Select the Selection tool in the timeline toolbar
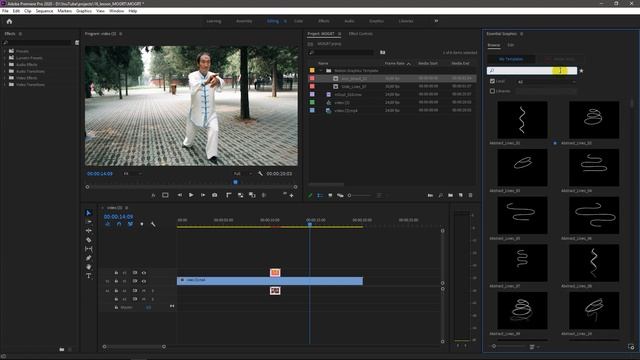 pyautogui.click(x=89, y=213)
